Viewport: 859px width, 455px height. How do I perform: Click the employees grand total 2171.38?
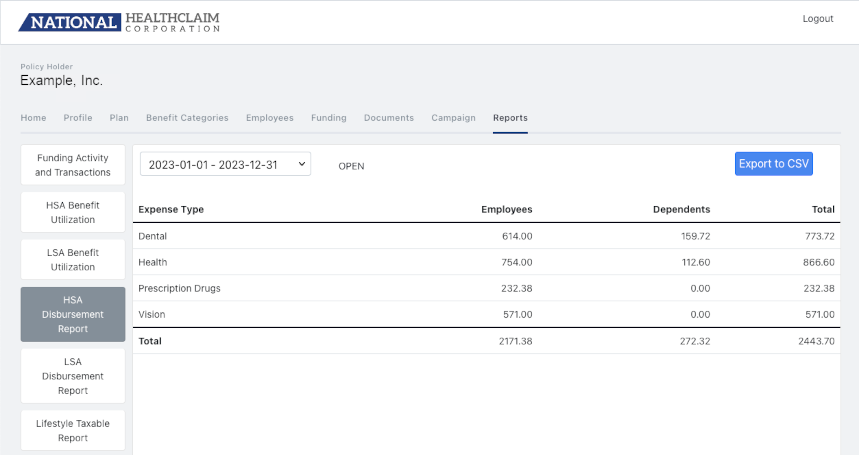[516, 341]
